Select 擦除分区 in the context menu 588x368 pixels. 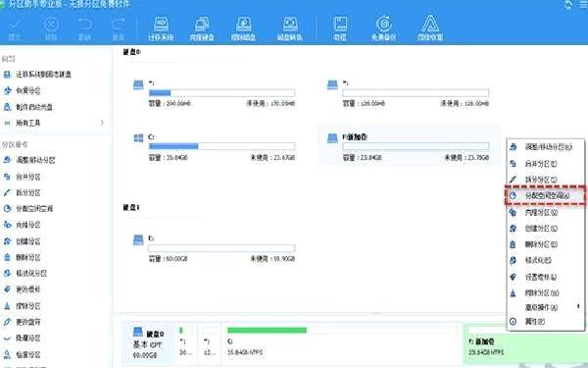pyautogui.click(x=546, y=292)
